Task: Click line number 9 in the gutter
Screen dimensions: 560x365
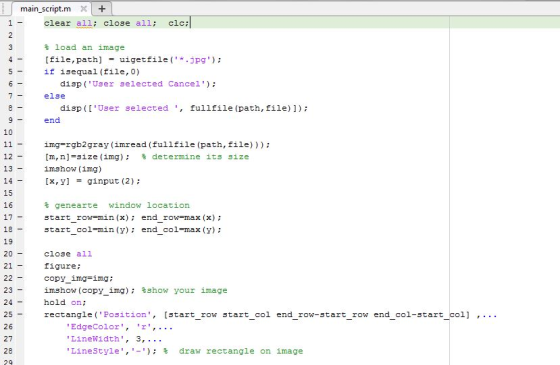Action: tap(10, 120)
